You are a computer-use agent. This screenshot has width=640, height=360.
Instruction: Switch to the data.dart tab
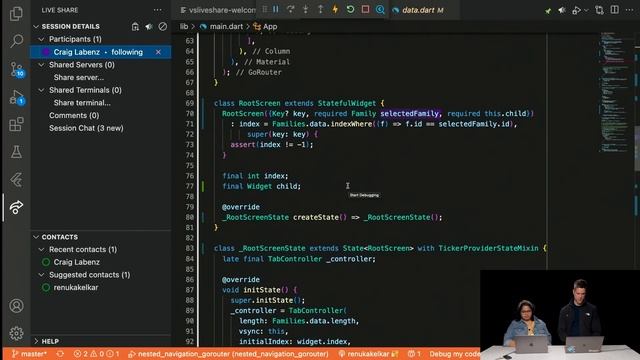click(422, 10)
